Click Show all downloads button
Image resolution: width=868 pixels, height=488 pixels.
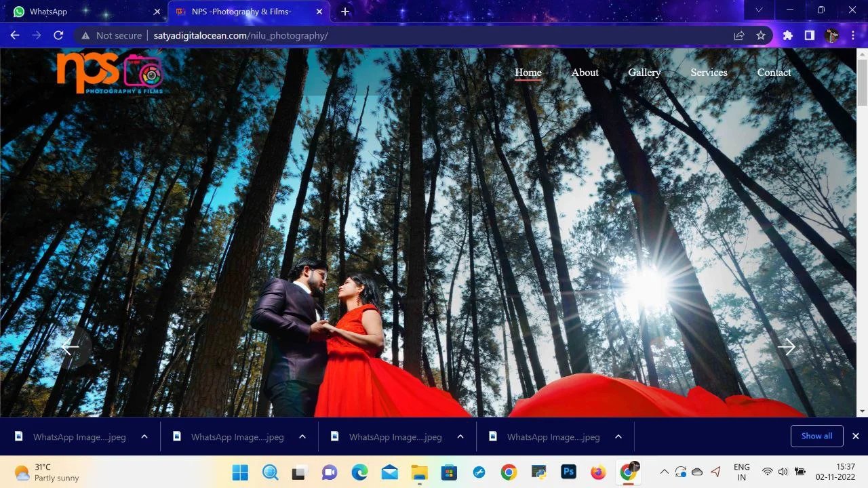coord(816,436)
